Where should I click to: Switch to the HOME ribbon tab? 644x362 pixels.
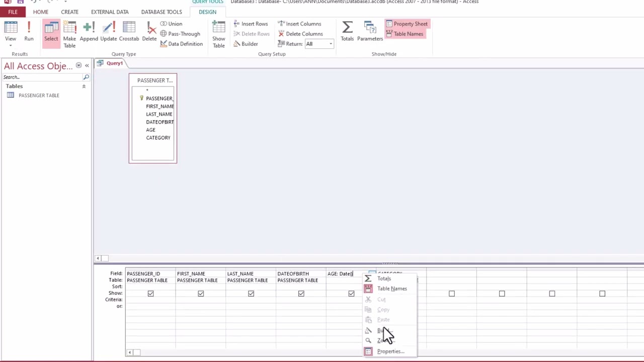tap(41, 12)
